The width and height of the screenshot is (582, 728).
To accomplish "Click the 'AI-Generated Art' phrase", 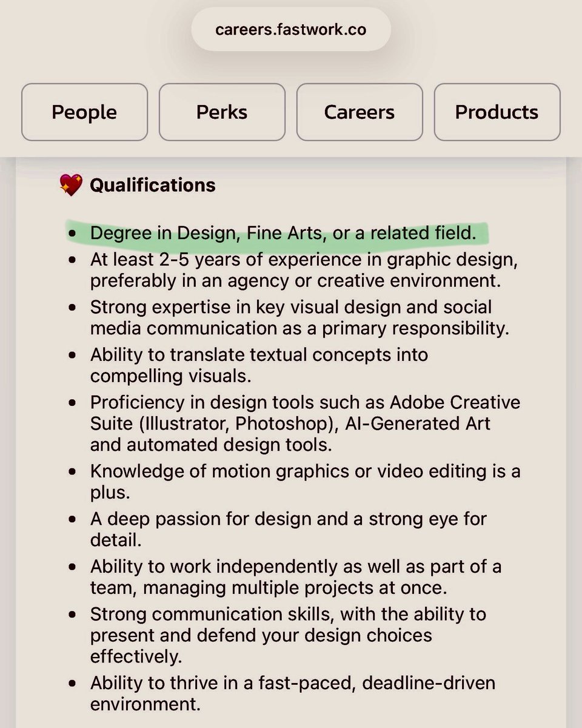I will [x=418, y=423].
